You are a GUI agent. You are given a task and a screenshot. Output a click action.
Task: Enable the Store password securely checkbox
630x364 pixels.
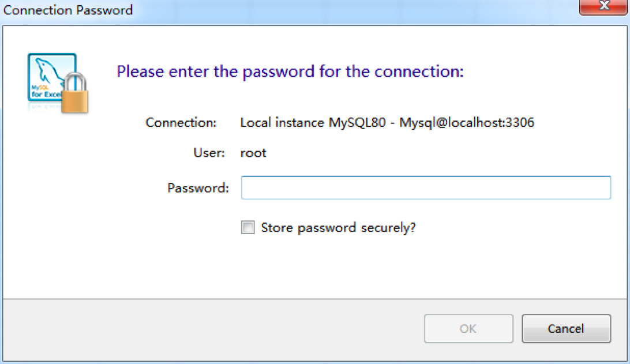(x=247, y=228)
